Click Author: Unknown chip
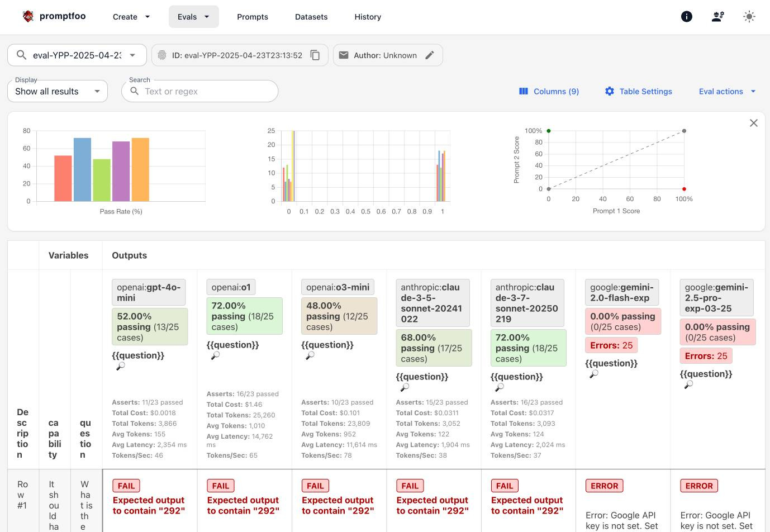 click(x=388, y=55)
